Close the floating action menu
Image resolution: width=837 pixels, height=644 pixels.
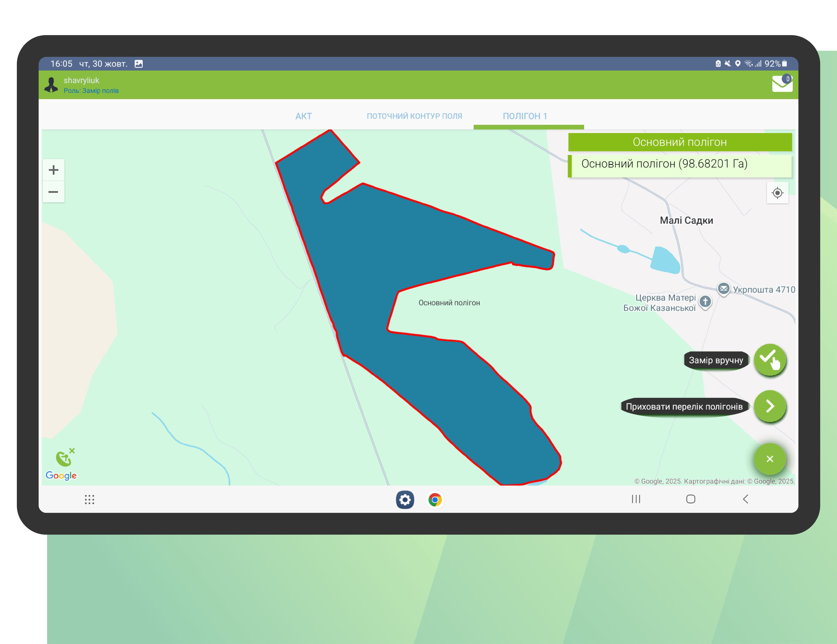point(770,459)
